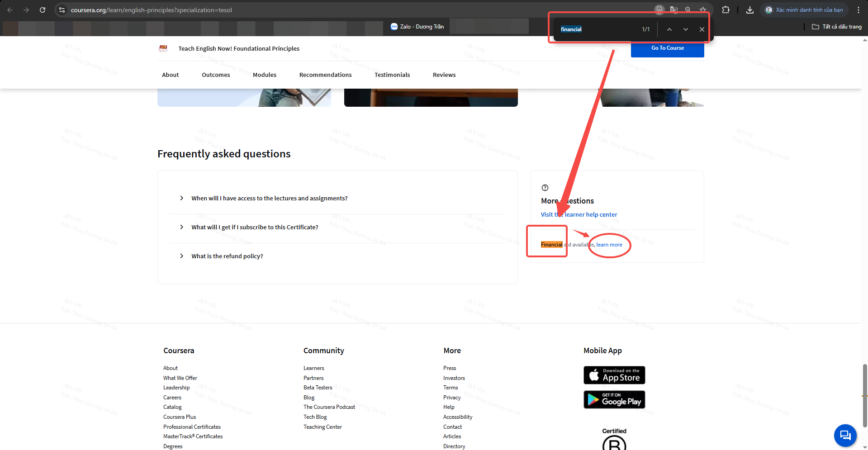
Task: Click the 'financial' find-in-page search field
Action: click(597, 29)
